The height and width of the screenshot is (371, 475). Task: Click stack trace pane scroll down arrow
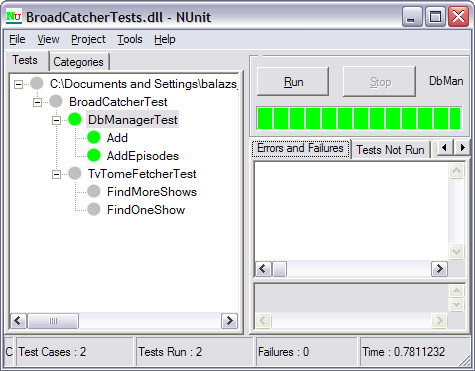coord(456,305)
